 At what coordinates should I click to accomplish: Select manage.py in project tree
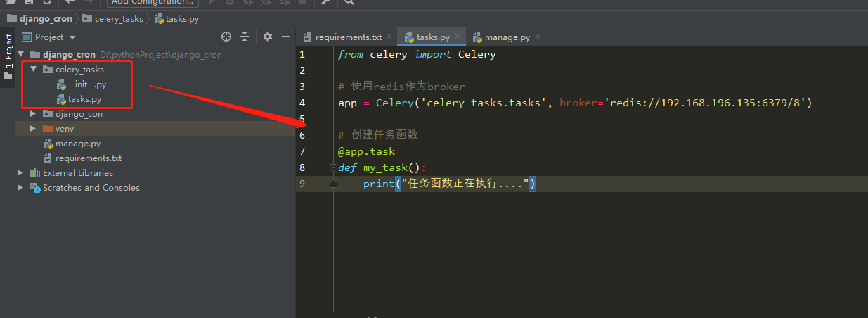77,144
